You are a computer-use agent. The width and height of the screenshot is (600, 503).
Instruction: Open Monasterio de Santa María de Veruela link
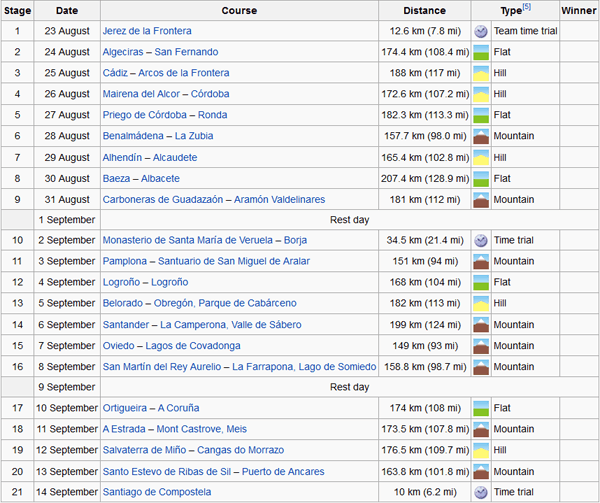(x=188, y=240)
